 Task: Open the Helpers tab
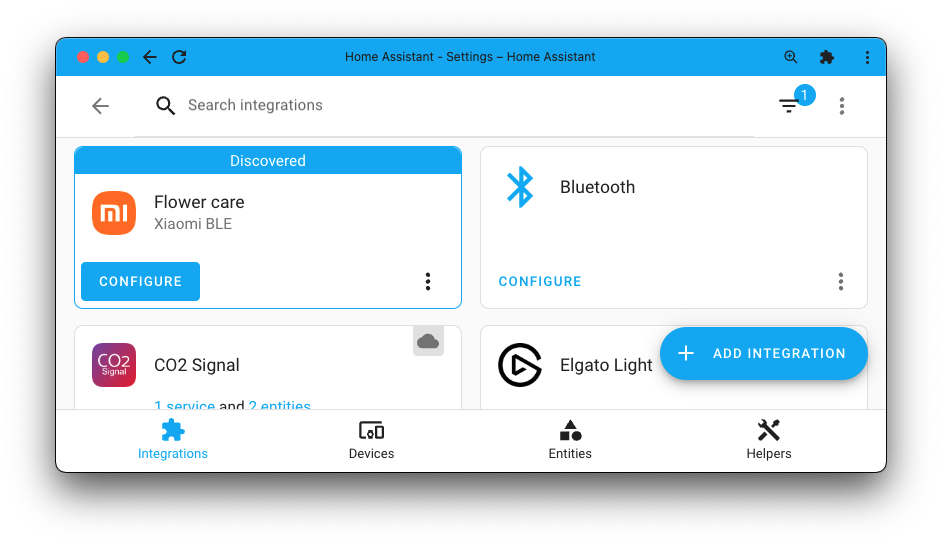pyautogui.click(x=768, y=440)
